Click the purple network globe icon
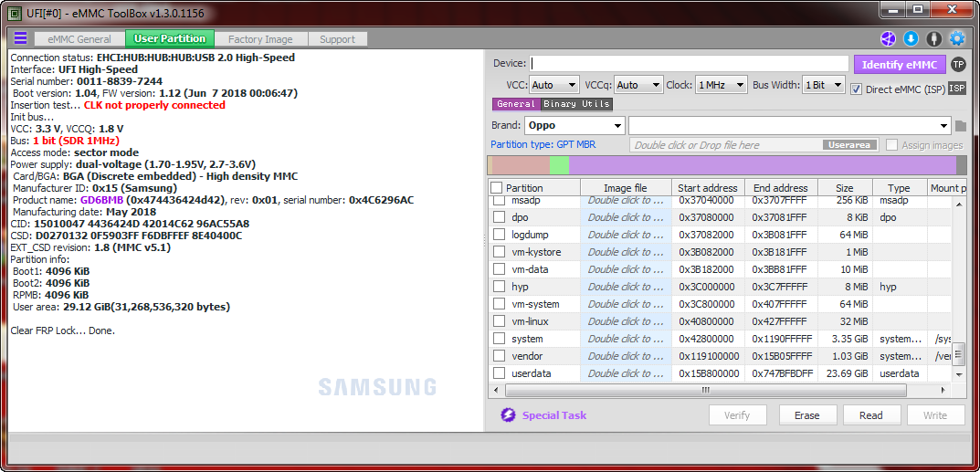Screen dimensions: 980x472 click(x=888, y=38)
